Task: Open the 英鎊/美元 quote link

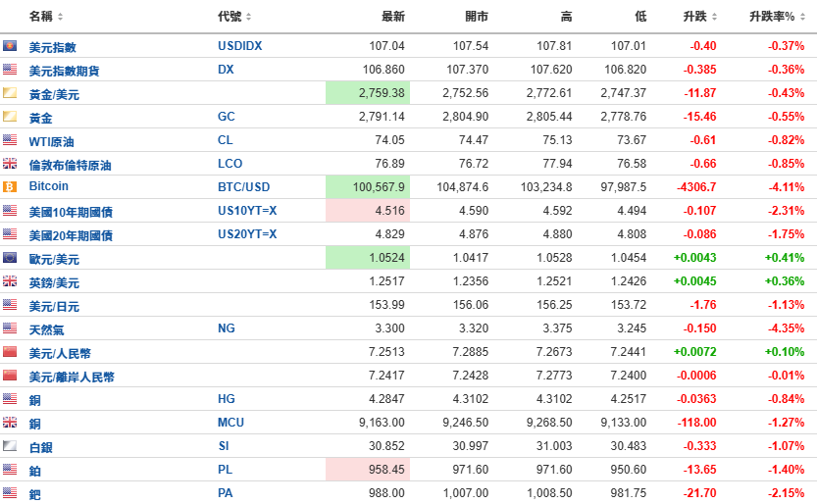Action: click(x=54, y=282)
